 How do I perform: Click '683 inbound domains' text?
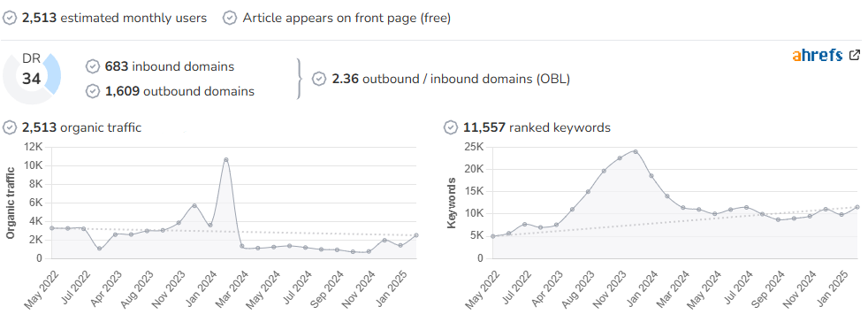pos(170,66)
